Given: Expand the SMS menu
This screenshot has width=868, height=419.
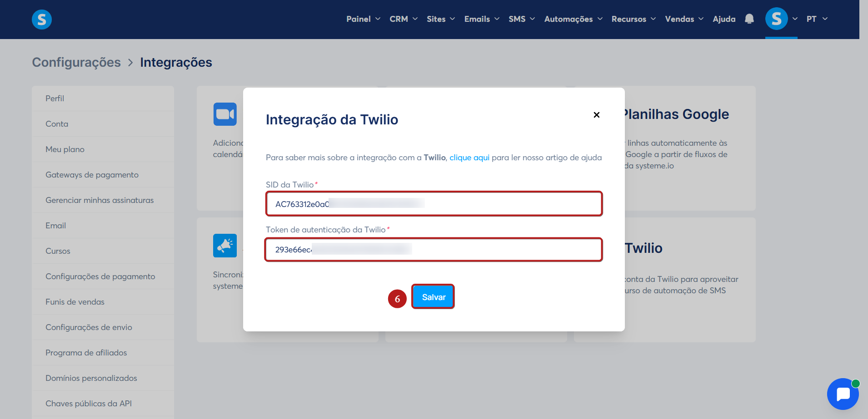Looking at the screenshot, I should [522, 19].
